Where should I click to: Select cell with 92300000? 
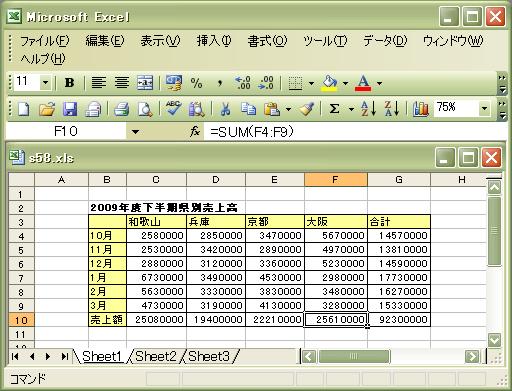tap(399, 320)
